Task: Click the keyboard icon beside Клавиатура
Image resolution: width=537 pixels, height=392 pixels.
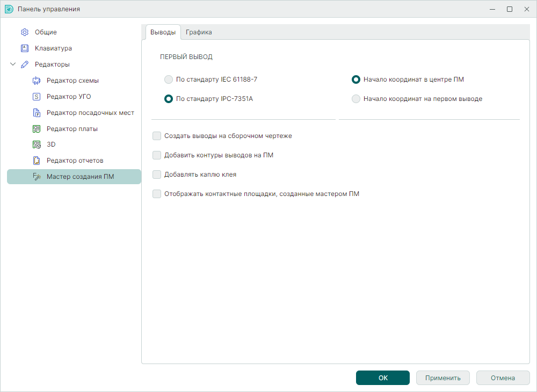Action: tap(24, 48)
